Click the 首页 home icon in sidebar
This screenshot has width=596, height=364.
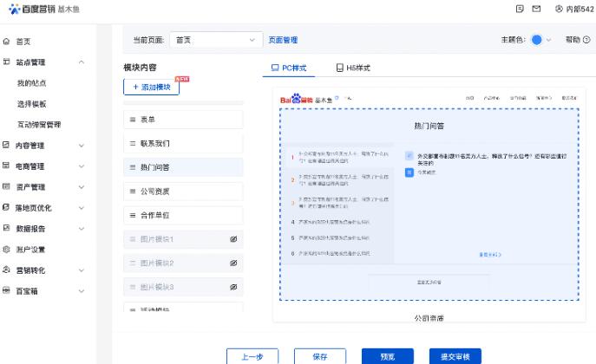tap(7, 41)
